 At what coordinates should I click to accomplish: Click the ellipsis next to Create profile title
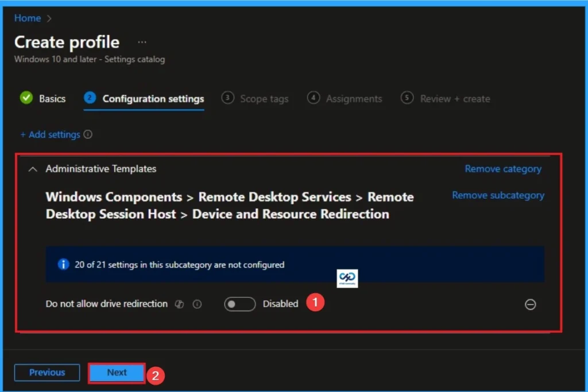click(141, 42)
